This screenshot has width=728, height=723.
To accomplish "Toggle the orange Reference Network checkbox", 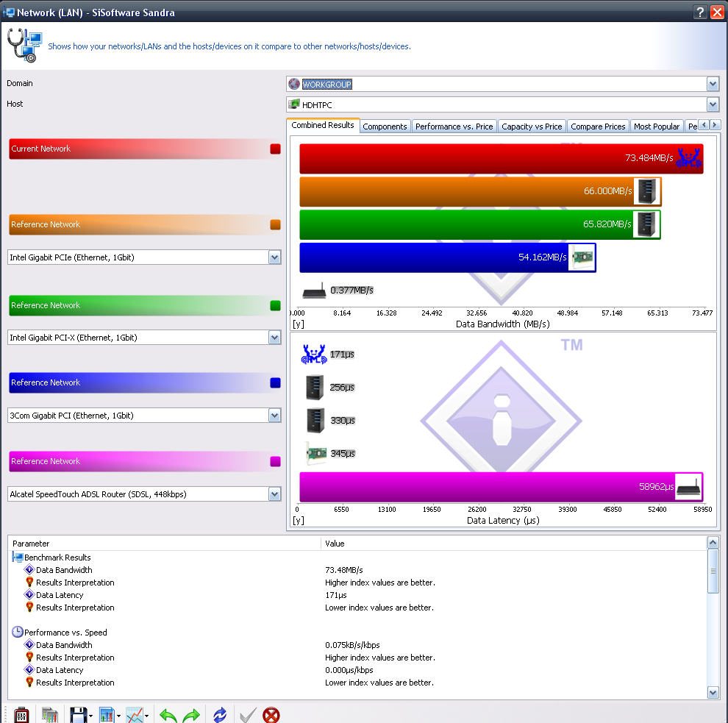I will point(275,225).
